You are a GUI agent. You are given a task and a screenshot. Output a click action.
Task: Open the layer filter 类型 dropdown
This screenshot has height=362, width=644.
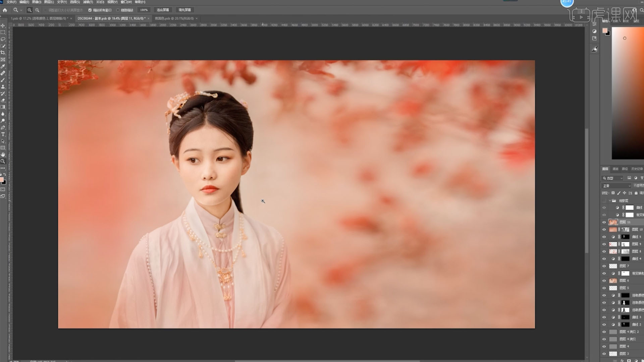pyautogui.click(x=612, y=178)
